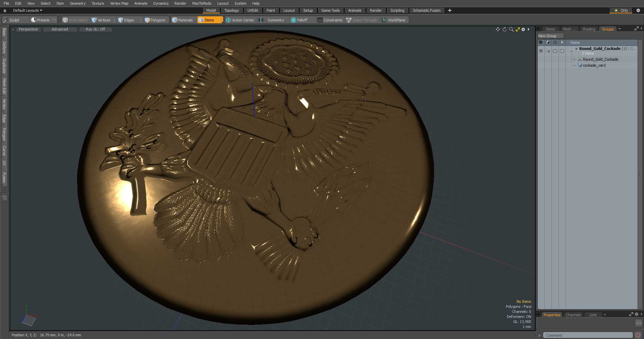Open the Schematic Fusion layout tab

[427, 10]
